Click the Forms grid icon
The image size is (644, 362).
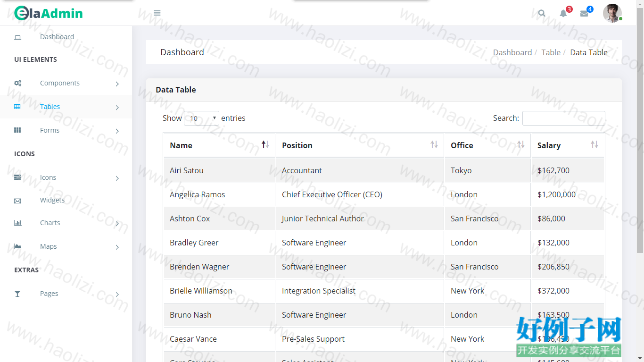pyautogui.click(x=17, y=130)
